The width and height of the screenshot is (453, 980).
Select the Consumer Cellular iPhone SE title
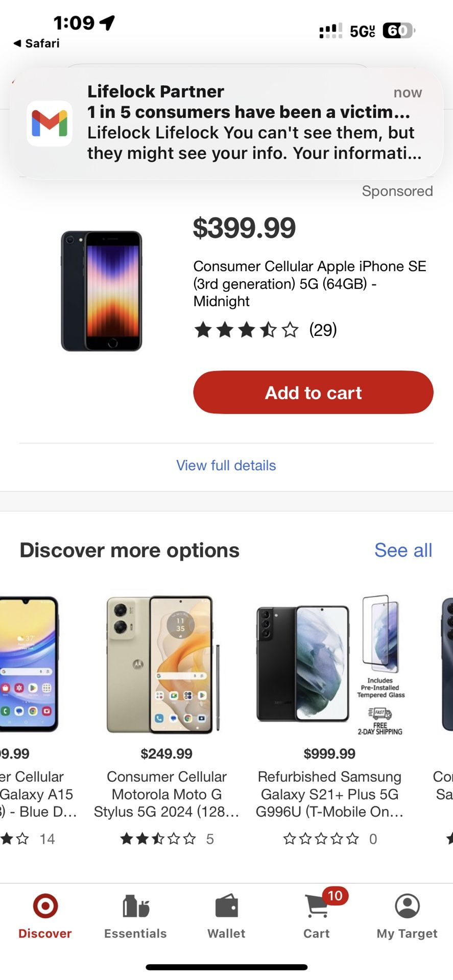309,283
